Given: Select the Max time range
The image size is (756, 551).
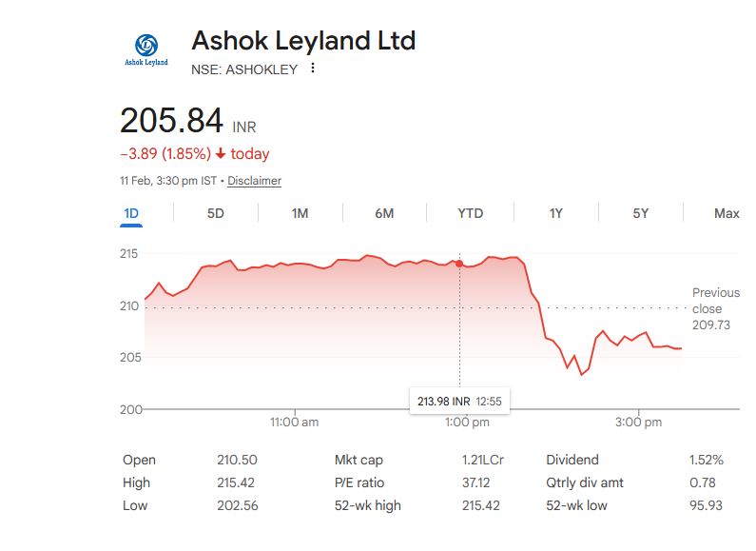Looking at the screenshot, I should tap(727, 213).
